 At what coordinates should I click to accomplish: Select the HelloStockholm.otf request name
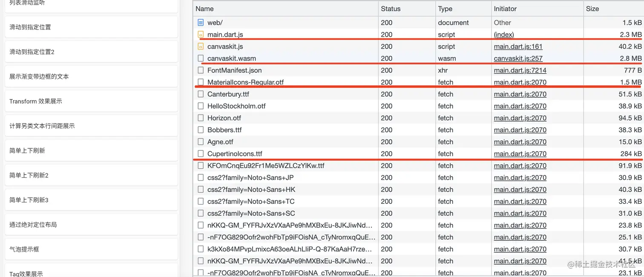tap(236, 106)
